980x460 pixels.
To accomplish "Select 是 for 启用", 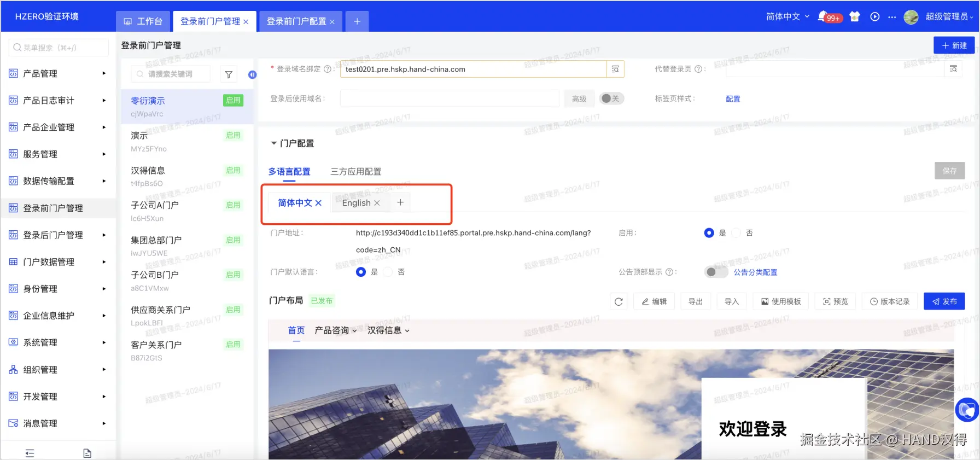I will point(709,233).
